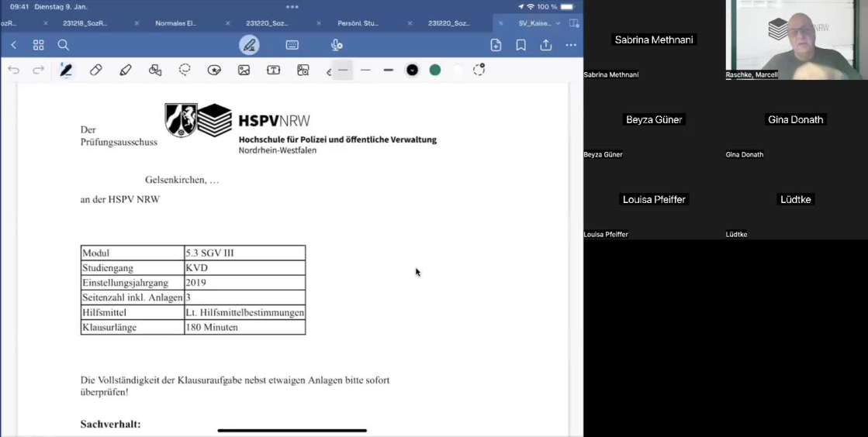Image resolution: width=868 pixels, height=437 pixels.
Task: Open the search magnifier
Action: [x=63, y=46]
